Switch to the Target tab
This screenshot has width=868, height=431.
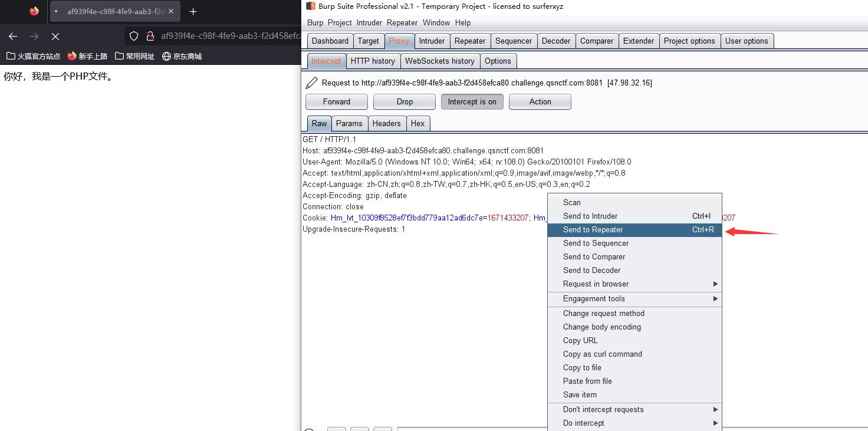click(x=369, y=41)
